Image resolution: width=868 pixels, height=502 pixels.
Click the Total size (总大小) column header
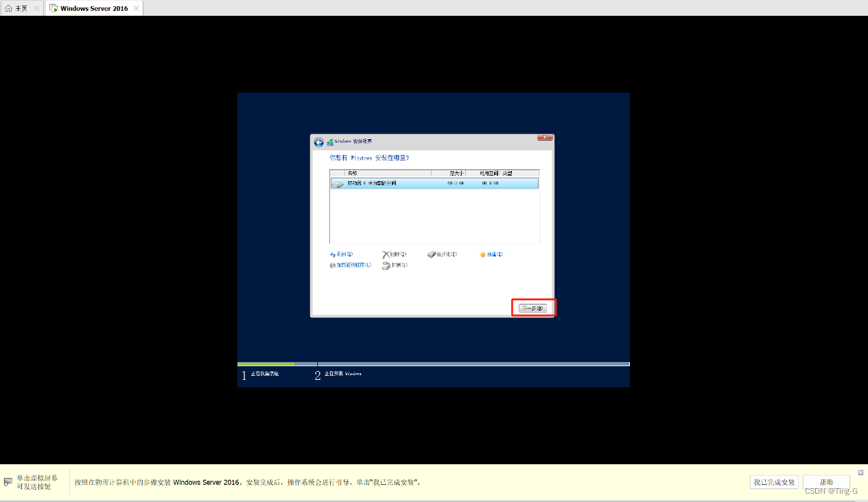click(x=449, y=174)
